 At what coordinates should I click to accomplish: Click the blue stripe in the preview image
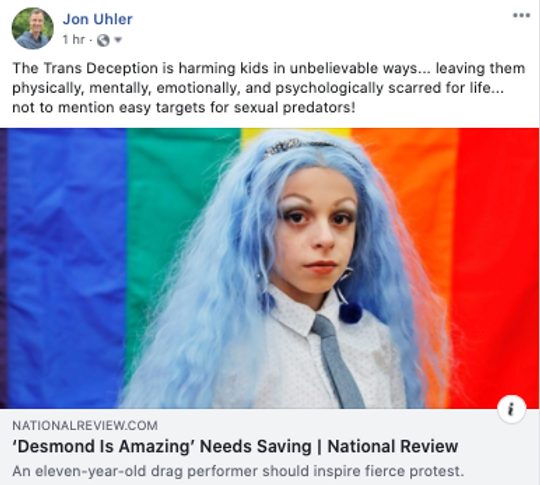pyautogui.click(x=67, y=268)
